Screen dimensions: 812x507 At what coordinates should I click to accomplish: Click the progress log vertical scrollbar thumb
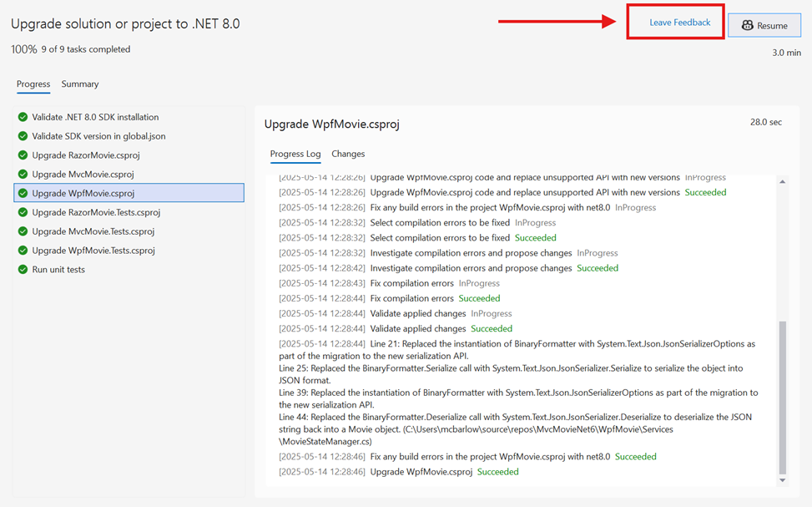tap(782, 397)
